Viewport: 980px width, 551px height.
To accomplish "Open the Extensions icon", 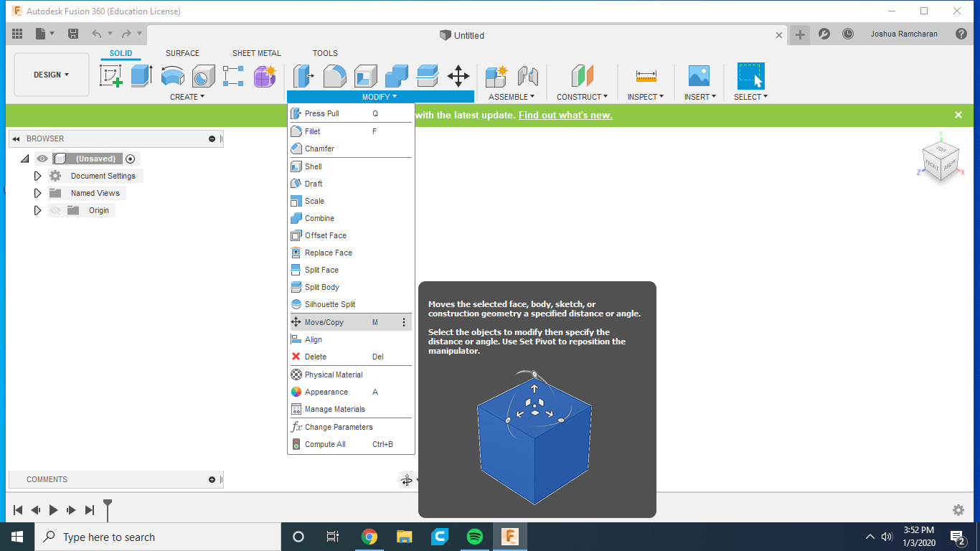I will (824, 34).
